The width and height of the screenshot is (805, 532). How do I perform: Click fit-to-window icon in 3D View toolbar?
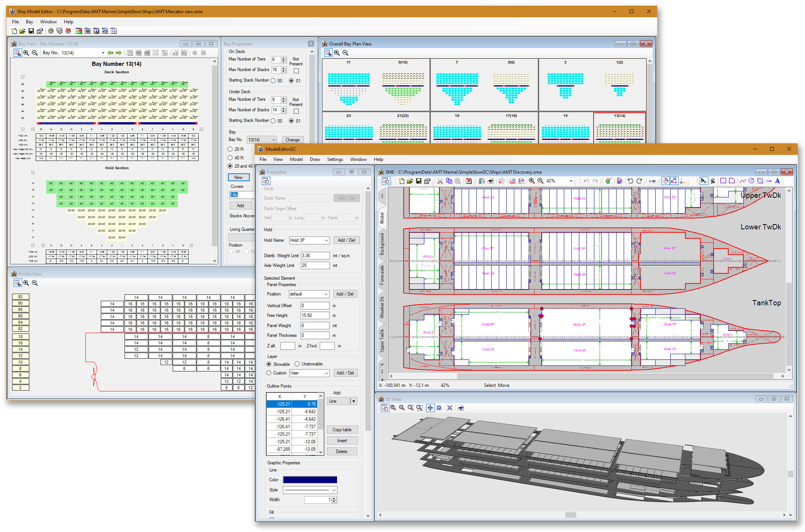[x=450, y=408]
